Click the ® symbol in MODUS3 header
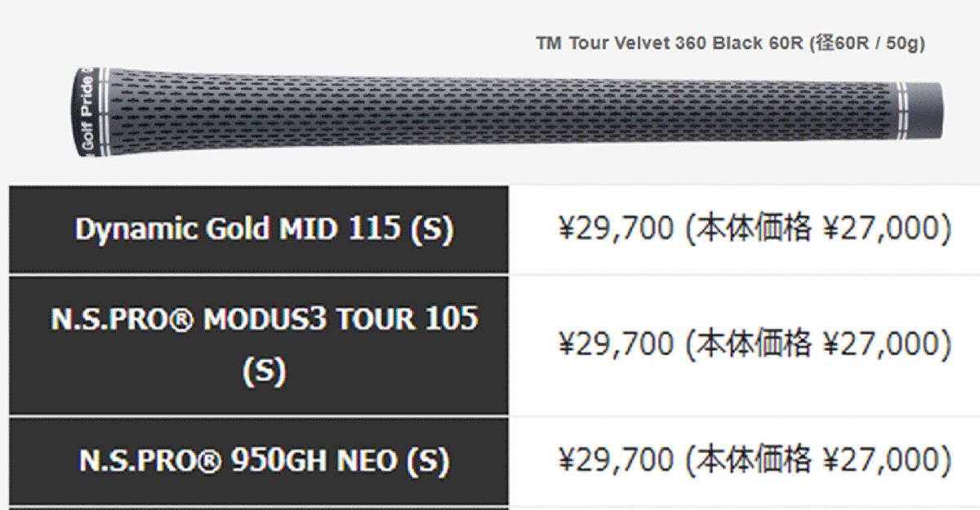 coord(181,319)
